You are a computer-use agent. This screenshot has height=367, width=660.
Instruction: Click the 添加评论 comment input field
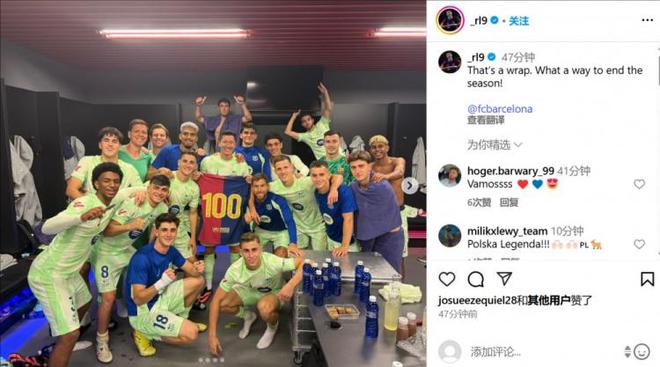pos(543,351)
